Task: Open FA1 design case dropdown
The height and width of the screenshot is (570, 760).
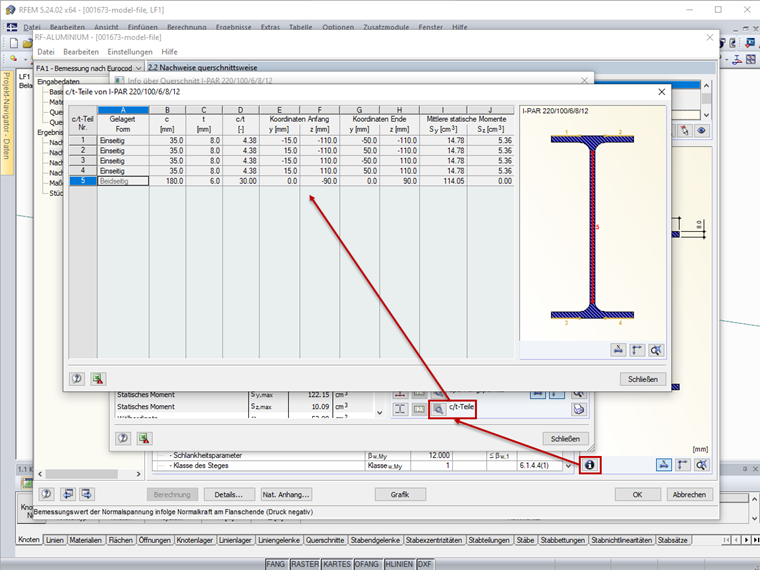Action: (139, 68)
